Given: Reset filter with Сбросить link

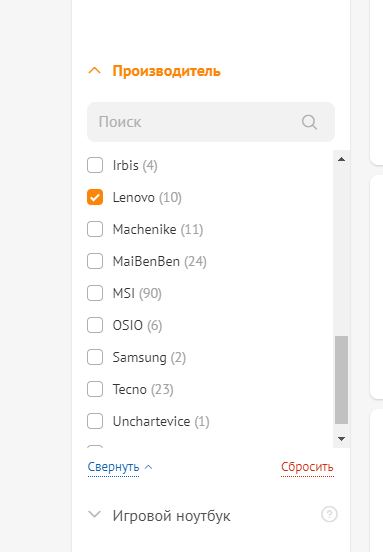Looking at the screenshot, I should [307, 467].
